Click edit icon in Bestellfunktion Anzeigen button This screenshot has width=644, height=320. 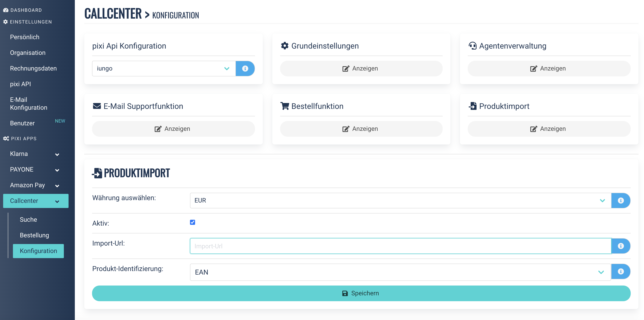(346, 129)
